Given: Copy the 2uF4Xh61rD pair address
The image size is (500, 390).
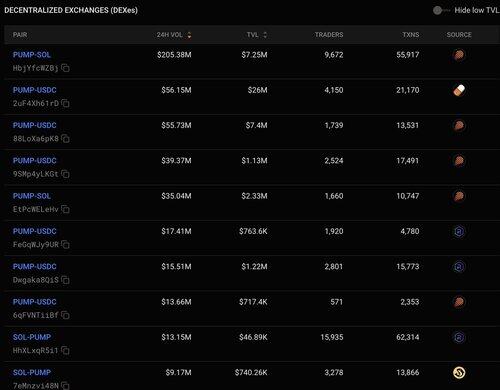Looking at the screenshot, I should pos(65,104).
